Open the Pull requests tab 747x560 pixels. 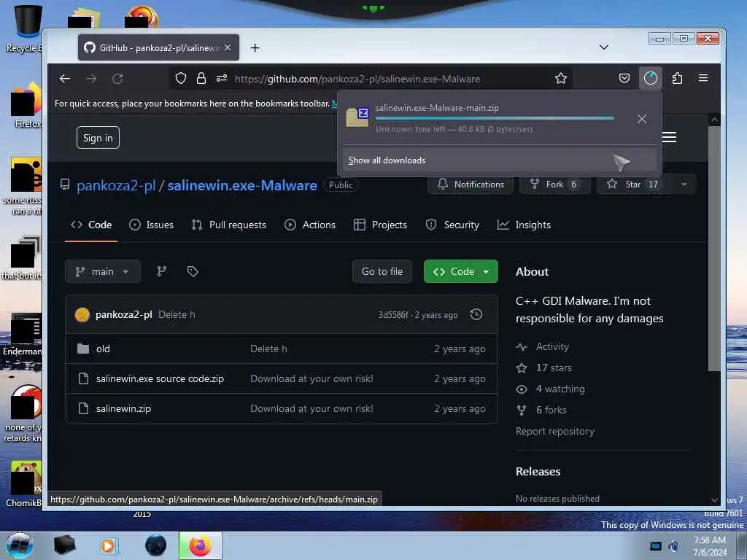(x=228, y=225)
